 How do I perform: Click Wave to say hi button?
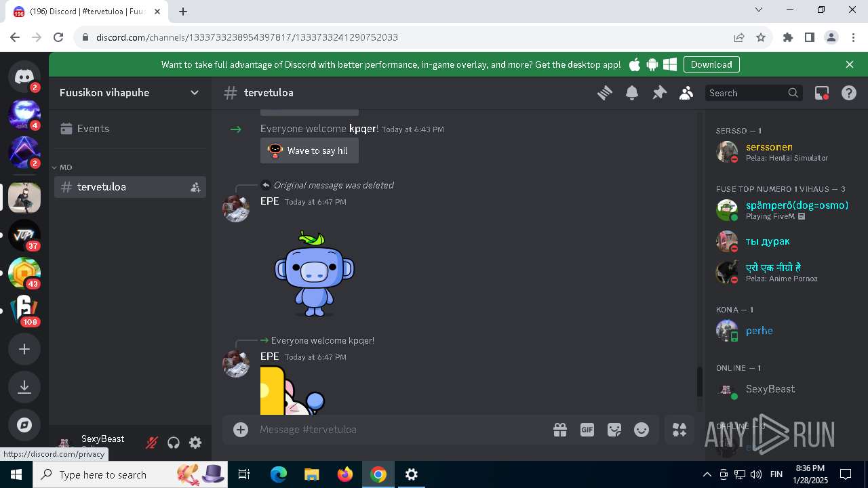[x=309, y=150]
